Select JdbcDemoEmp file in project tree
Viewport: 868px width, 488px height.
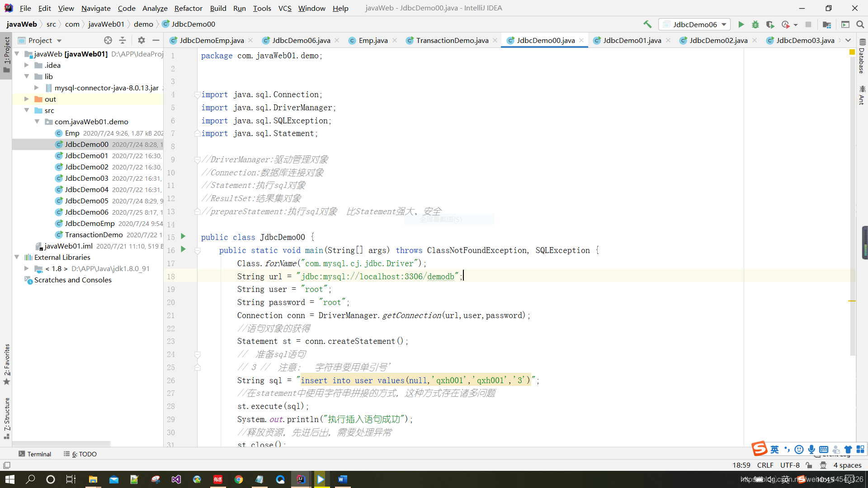90,223
